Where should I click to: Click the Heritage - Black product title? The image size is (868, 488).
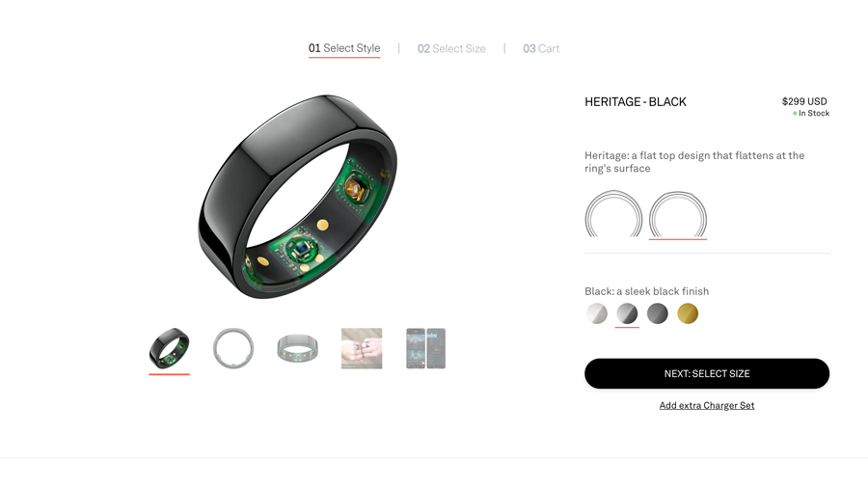point(636,102)
